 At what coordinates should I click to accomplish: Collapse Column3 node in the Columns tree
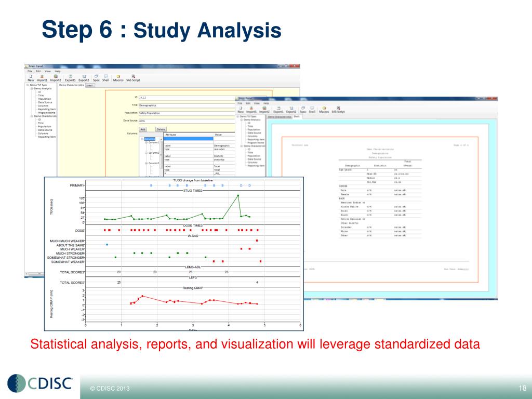147,163
